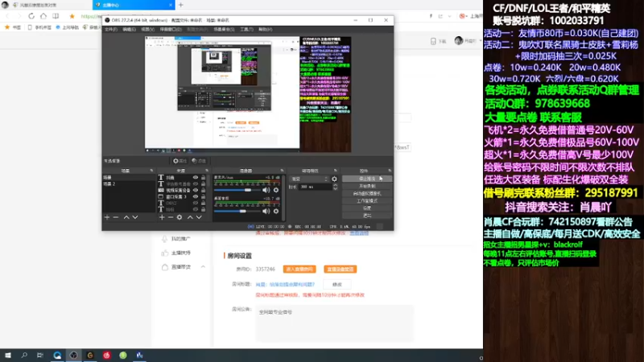Open the File menu in OBS
This screenshot has height=362, width=644.
110,30
